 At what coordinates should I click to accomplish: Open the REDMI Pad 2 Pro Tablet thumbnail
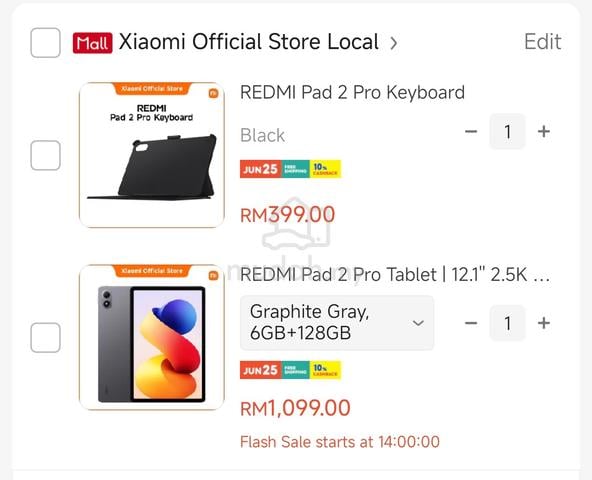tap(152, 337)
